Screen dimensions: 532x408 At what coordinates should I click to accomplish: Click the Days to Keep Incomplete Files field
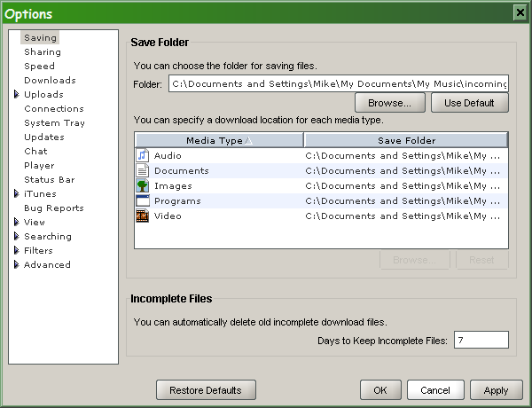[481, 340]
